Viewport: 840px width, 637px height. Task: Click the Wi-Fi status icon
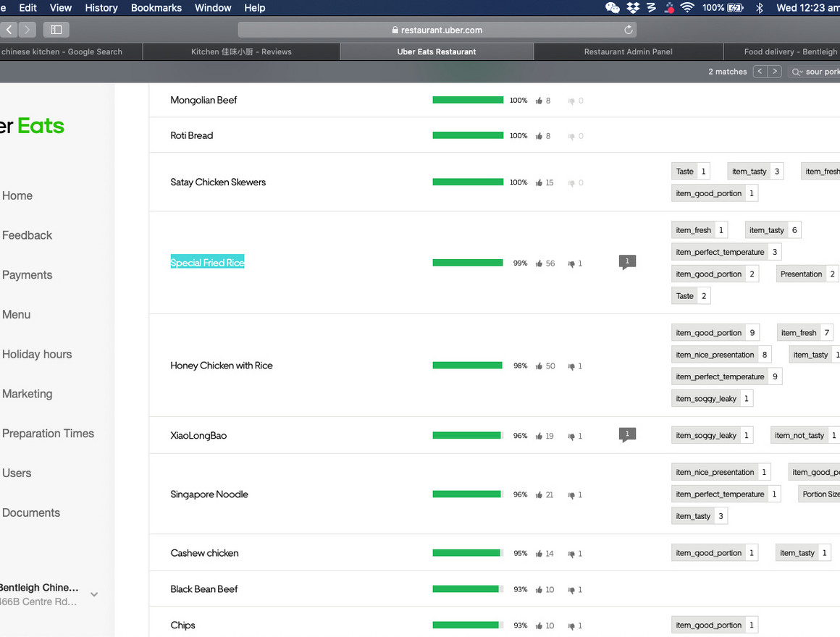[687, 8]
